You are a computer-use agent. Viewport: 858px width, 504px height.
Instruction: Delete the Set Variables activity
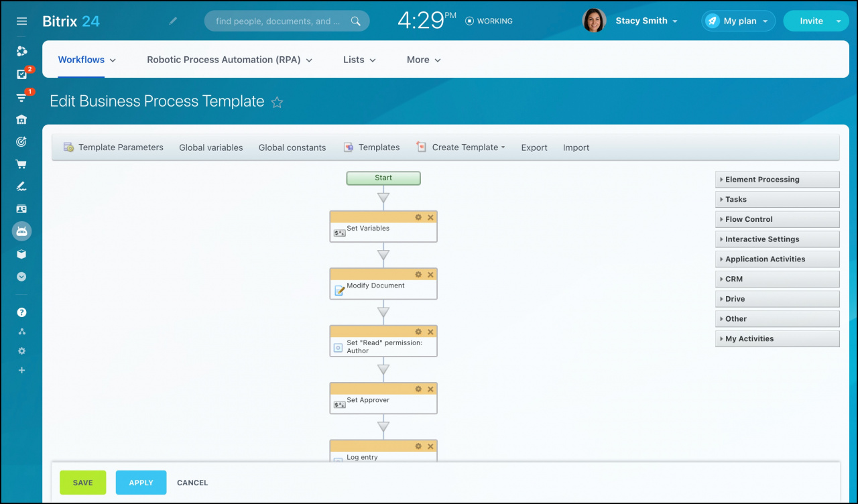(x=430, y=217)
